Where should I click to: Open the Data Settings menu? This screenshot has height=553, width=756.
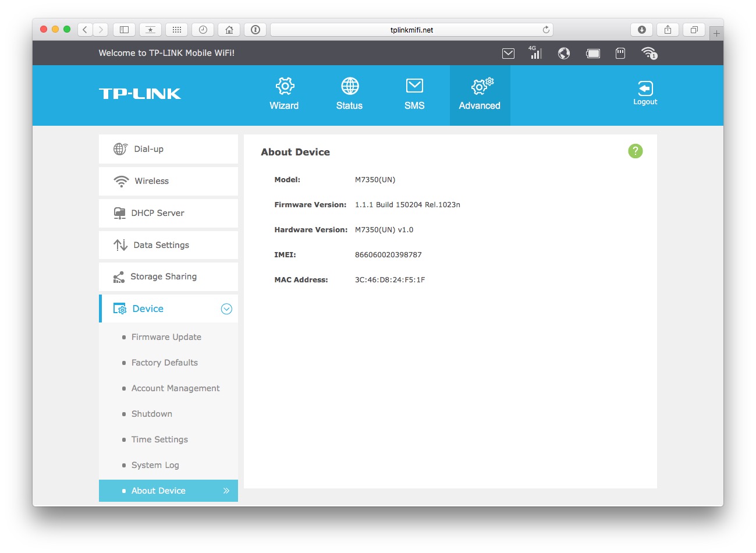pyautogui.click(x=168, y=245)
